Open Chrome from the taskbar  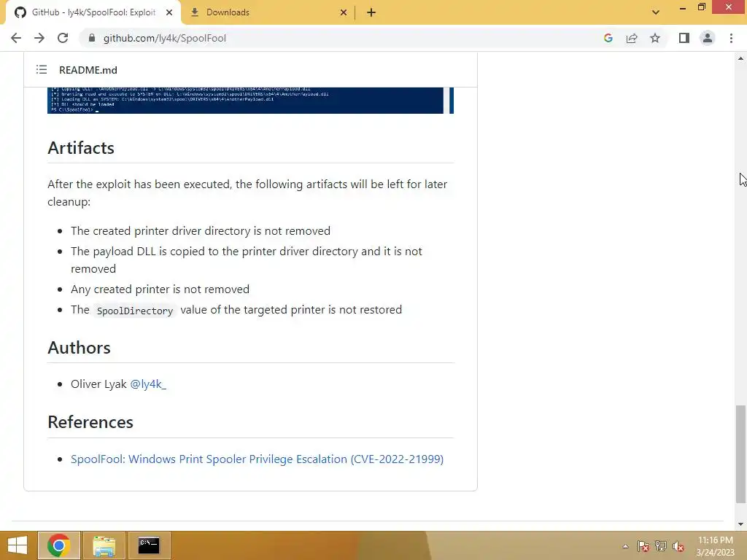tap(59, 545)
